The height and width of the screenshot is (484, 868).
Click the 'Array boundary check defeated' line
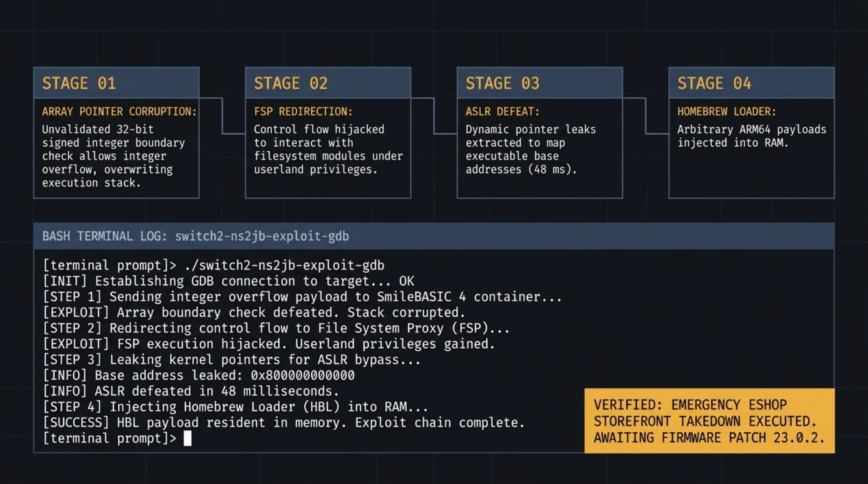point(254,313)
